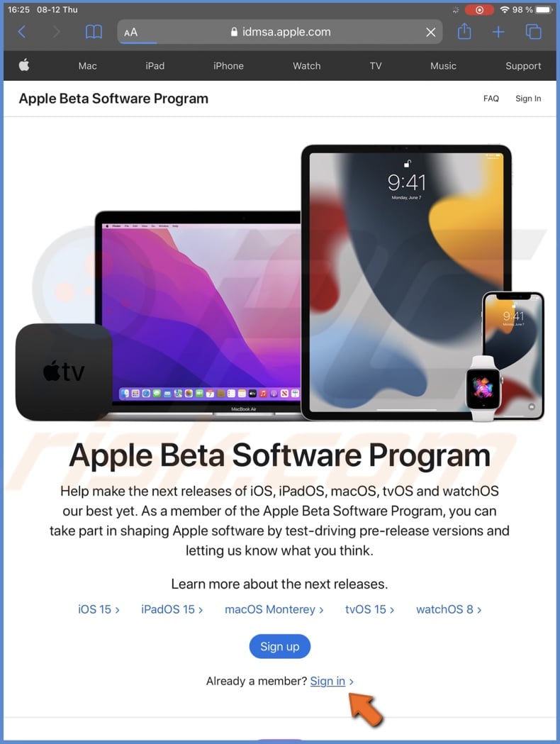Tap the Safari back arrow
Image resolution: width=560 pixels, height=744 pixels.
(22, 32)
